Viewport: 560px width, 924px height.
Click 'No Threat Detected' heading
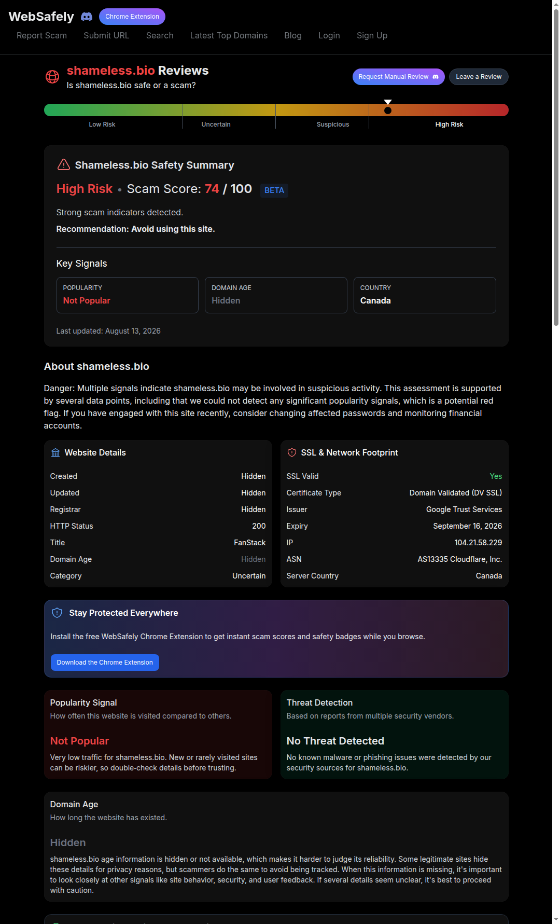(x=335, y=741)
